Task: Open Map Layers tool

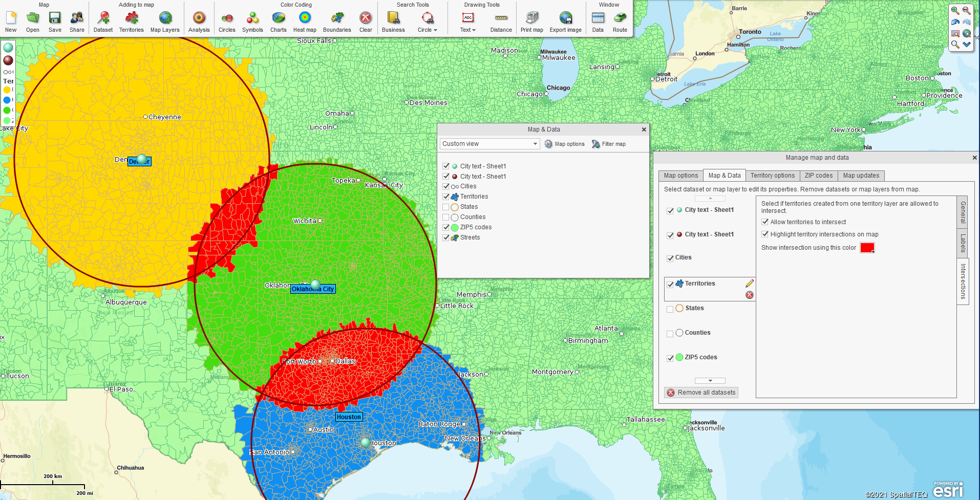Action: [x=165, y=22]
